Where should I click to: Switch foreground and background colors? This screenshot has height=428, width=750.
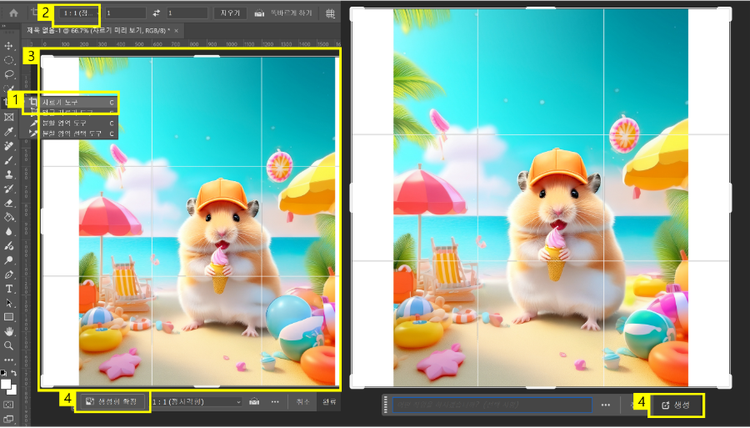point(14,373)
